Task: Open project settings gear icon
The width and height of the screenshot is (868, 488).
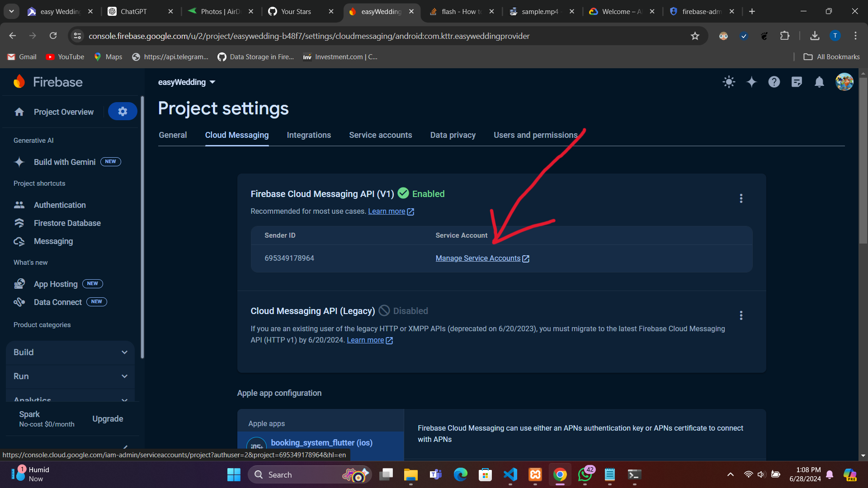Action: (123, 112)
